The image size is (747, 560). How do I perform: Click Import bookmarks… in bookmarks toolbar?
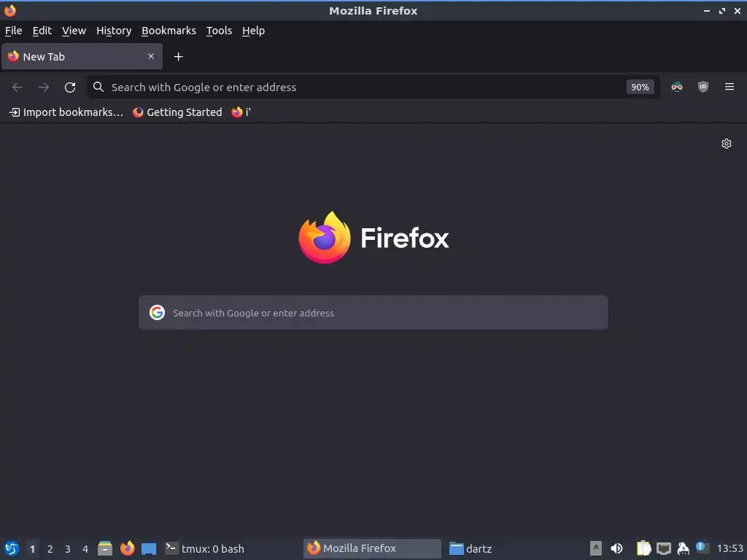[x=66, y=112]
